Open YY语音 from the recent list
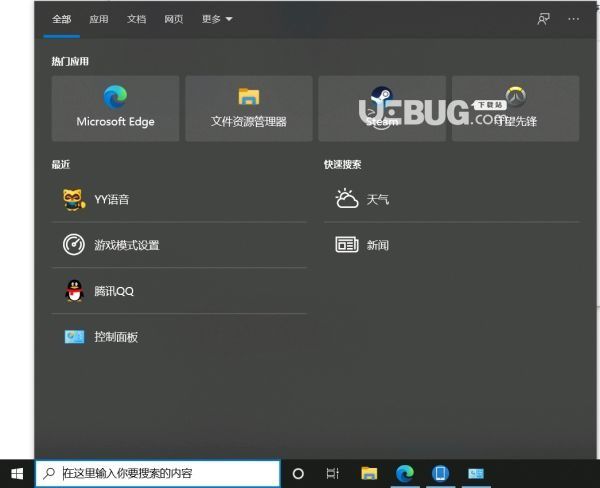The image size is (600, 488). click(179, 199)
